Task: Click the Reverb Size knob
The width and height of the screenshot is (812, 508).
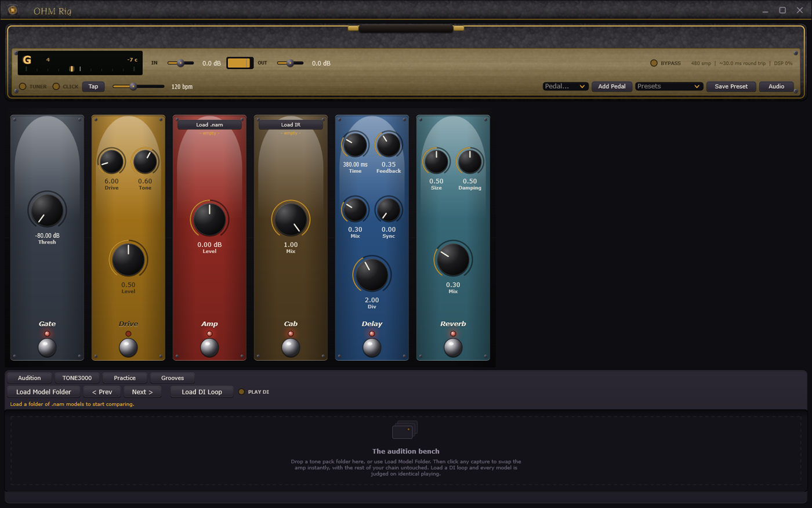Action: [436, 161]
